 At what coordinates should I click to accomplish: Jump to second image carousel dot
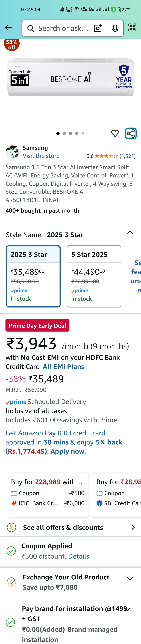click(64, 134)
